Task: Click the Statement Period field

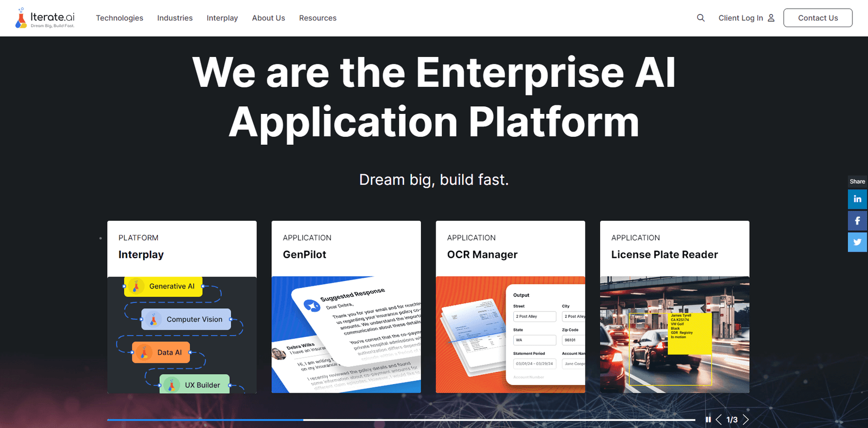Action: (x=535, y=363)
